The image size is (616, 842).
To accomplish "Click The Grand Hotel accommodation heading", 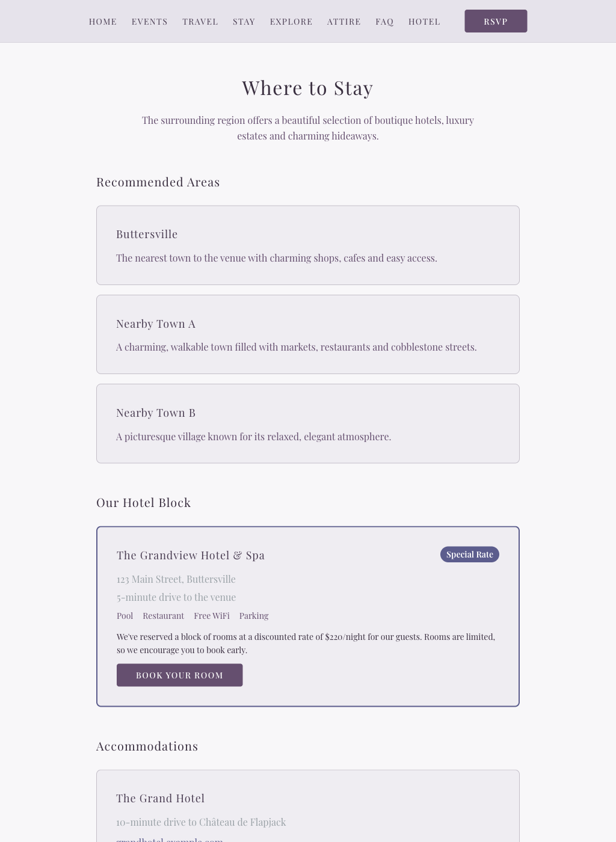I will click(161, 798).
